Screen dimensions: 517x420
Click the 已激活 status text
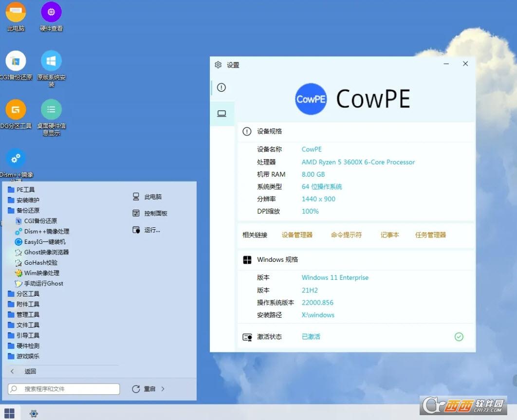click(311, 337)
